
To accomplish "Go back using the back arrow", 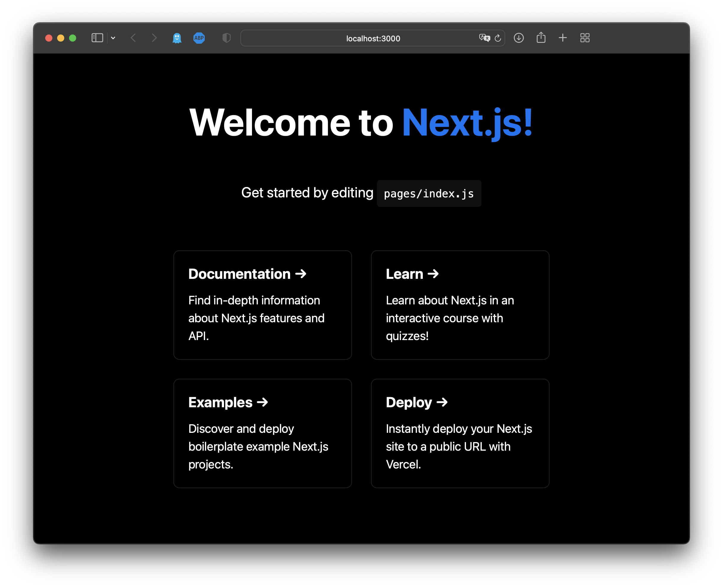I will point(134,38).
